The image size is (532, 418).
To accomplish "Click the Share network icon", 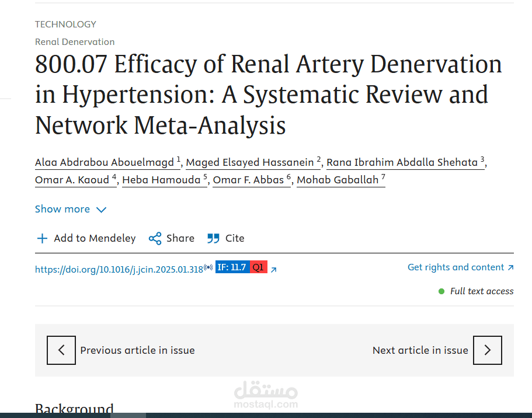I will click(x=155, y=239).
